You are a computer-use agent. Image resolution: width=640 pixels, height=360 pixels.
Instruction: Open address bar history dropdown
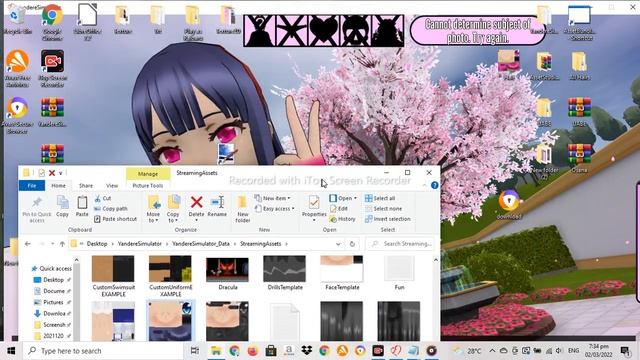[338, 244]
